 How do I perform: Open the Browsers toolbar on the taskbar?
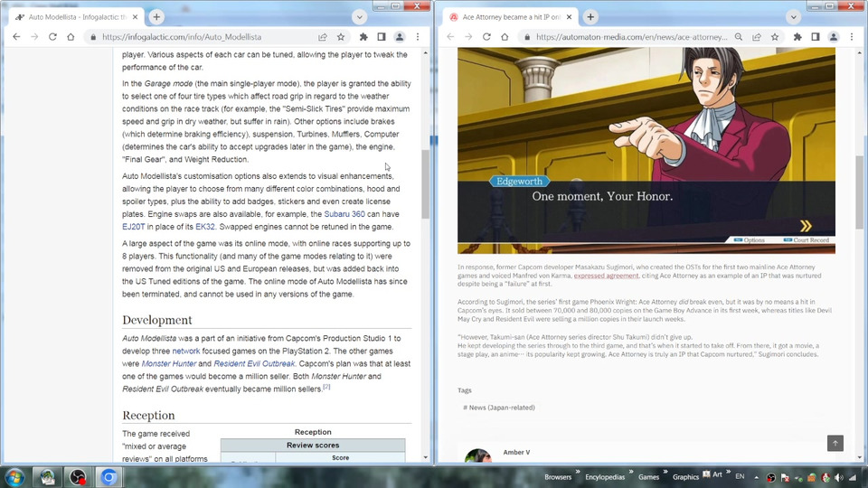tap(558, 477)
